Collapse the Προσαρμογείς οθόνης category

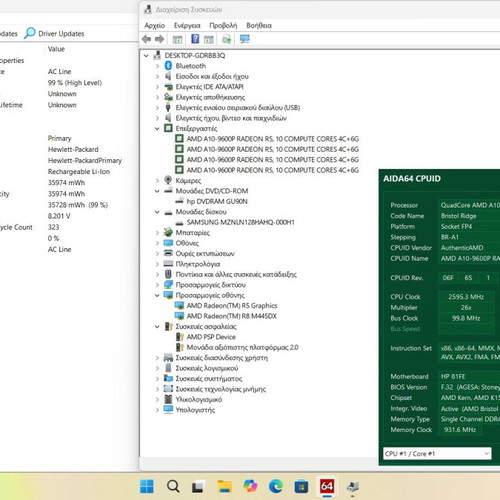[x=157, y=295]
